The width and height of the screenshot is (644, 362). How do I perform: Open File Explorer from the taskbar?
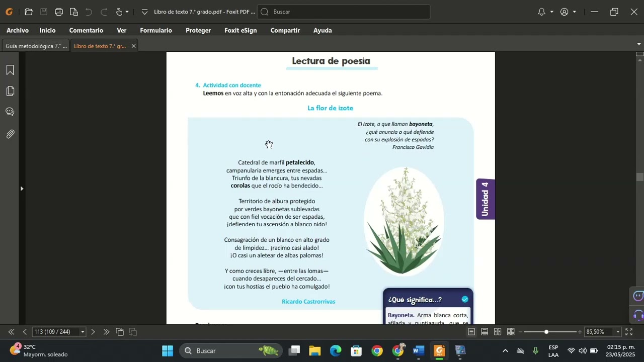[315, 351]
